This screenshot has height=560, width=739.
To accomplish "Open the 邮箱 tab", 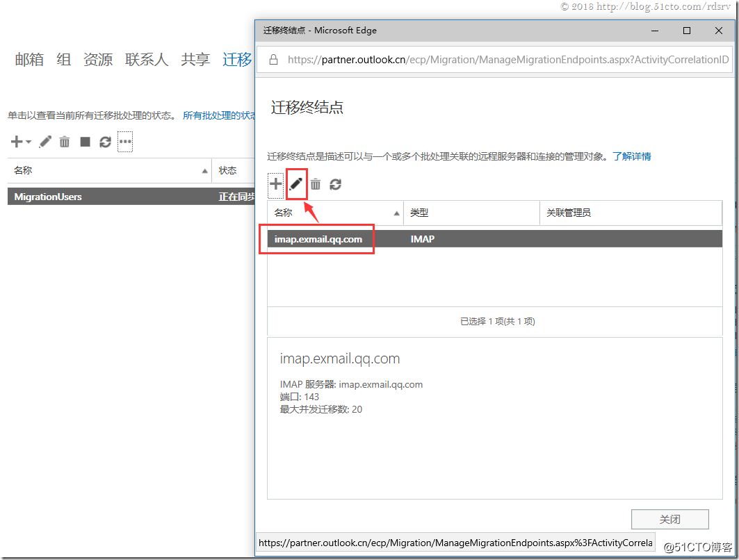I will [29, 60].
